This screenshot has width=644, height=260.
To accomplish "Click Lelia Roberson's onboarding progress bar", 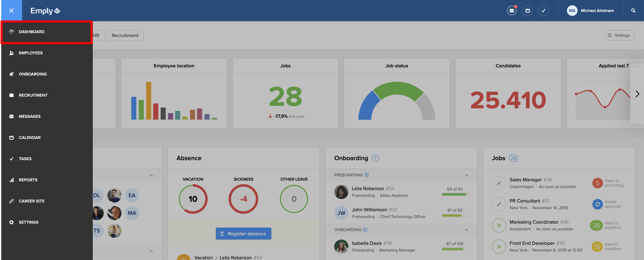I will (x=454, y=194).
